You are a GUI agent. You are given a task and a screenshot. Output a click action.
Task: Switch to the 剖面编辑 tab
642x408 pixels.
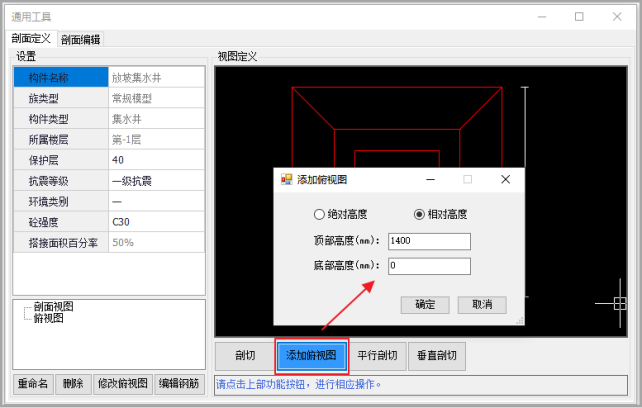point(80,40)
